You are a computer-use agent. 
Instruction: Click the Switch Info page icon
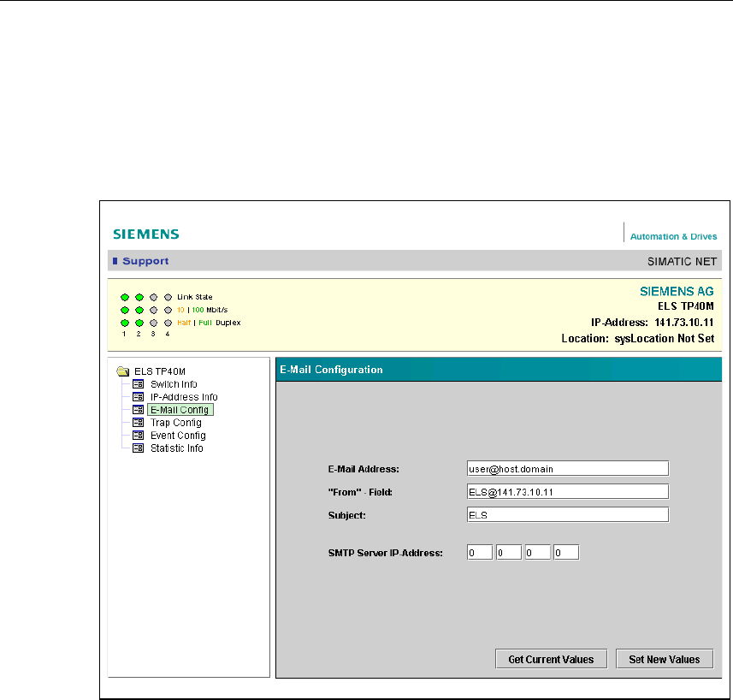pyautogui.click(x=138, y=384)
